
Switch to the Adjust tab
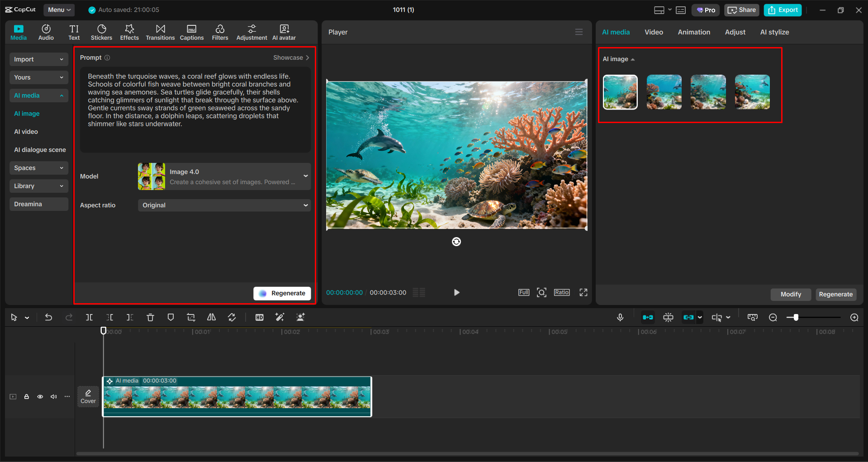[735, 32]
